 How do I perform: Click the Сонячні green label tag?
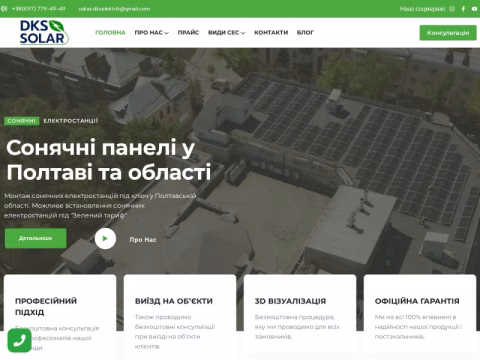click(22, 121)
